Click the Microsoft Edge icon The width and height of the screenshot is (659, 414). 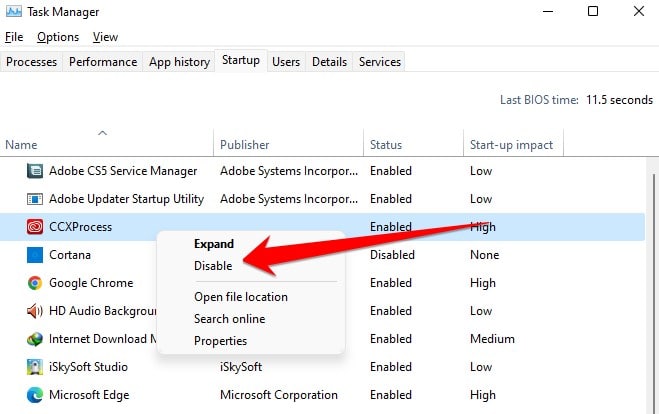point(34,395)
